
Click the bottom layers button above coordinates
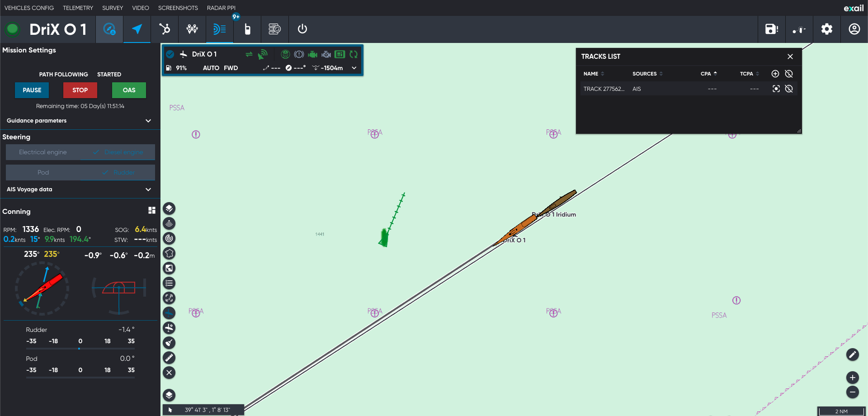[169, 395]
